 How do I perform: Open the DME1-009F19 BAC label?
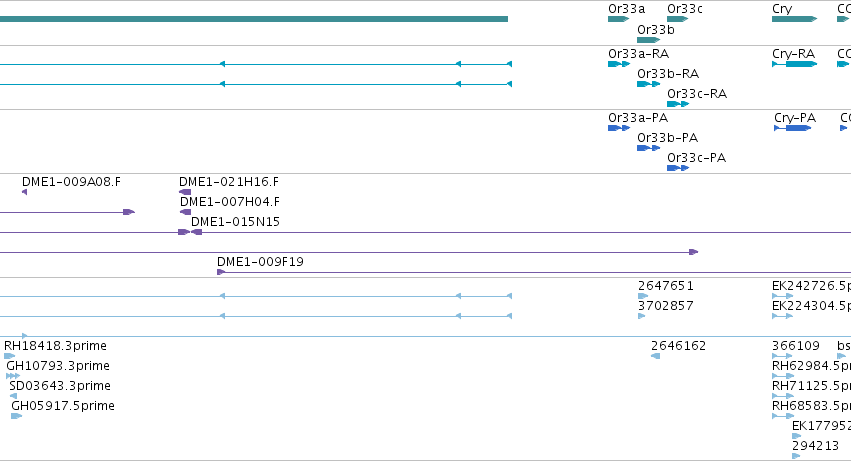coord(260,262)
